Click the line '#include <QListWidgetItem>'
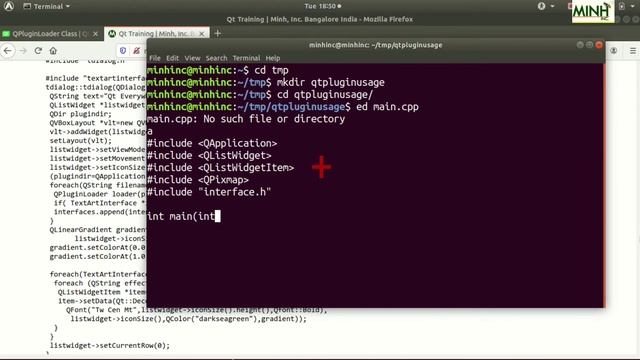The width and height of the screenshot is (640, 360). click(x=220, y=168)
